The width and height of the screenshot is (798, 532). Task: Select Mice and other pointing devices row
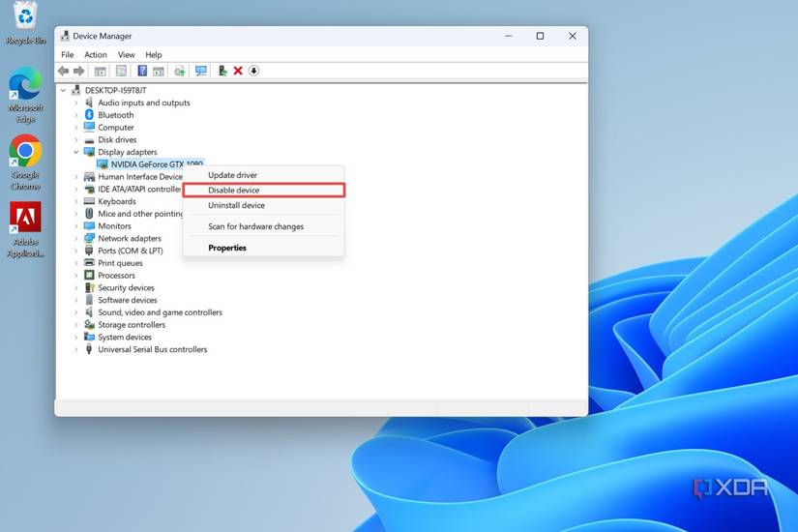pyautogui.click(x=140, y=214)
